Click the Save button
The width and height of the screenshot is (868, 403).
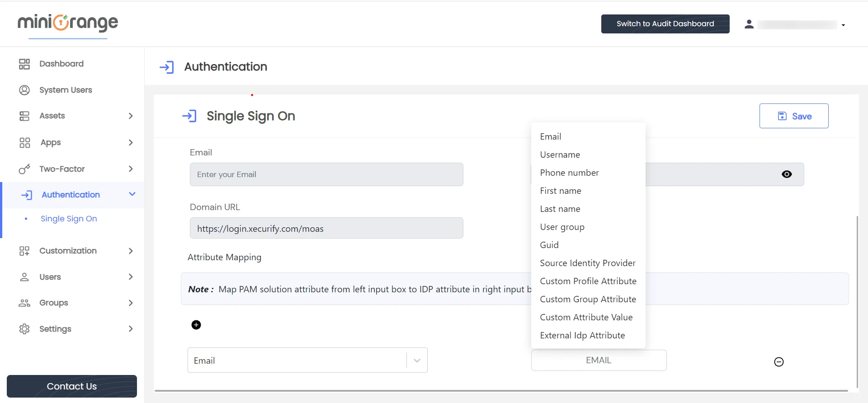point(794,116)
